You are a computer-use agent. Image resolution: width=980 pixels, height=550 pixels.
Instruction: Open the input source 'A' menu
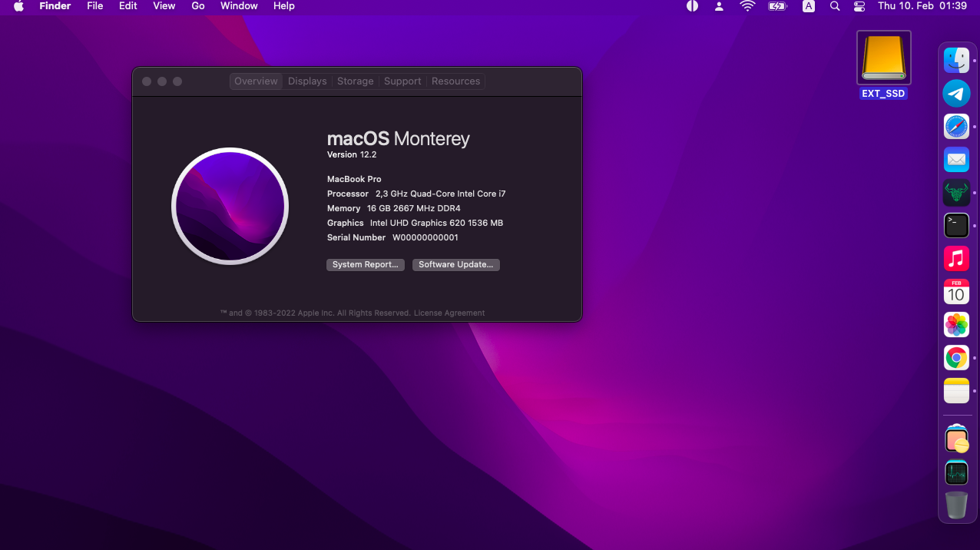tap(808, 6)
